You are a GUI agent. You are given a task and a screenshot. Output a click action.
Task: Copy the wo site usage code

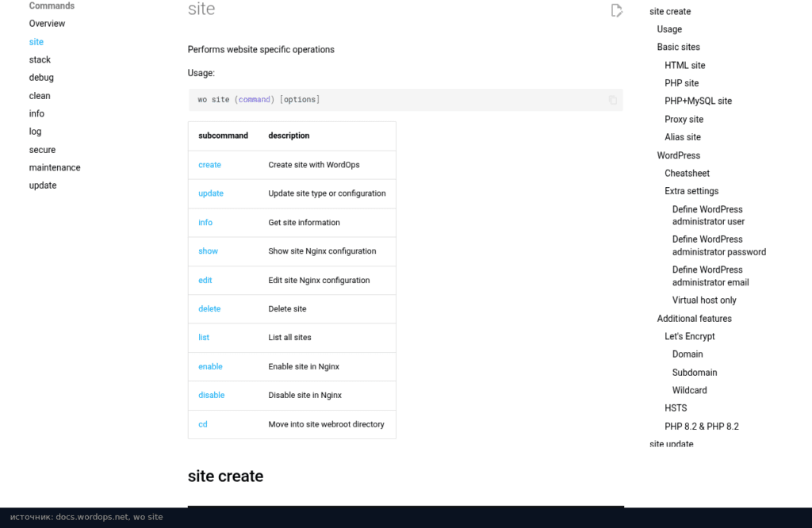pos(613,100)
